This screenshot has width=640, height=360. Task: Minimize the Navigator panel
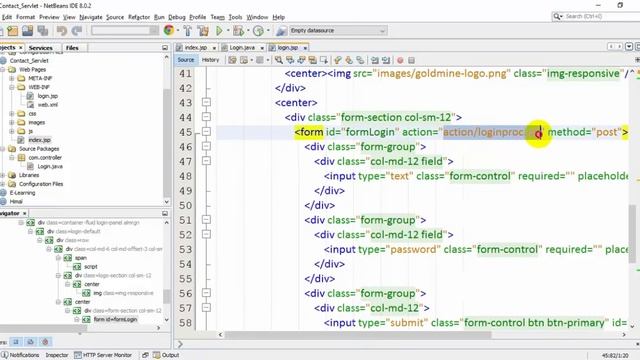165,213
